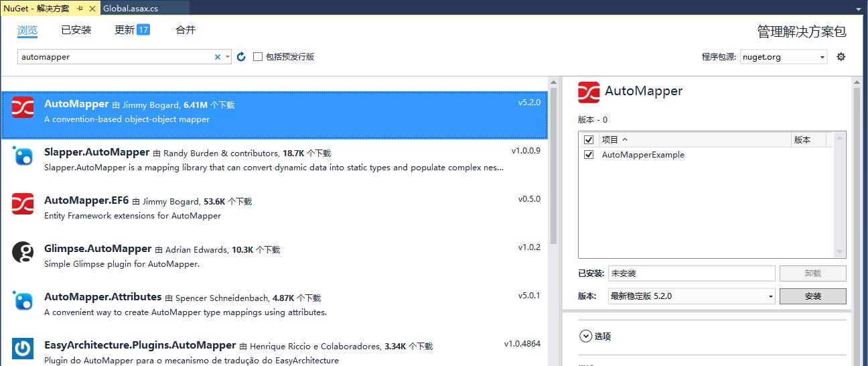This screenshot has width=868, height=366.
Task: Select the Slapper.AutoMapper package title
Action: pos(96,152)
